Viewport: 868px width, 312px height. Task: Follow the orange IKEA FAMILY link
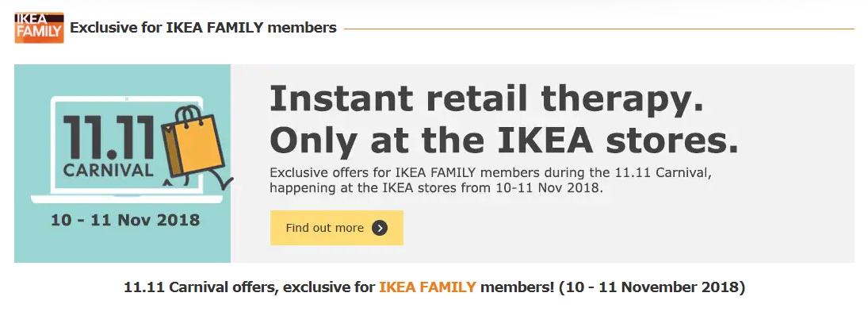(x=427, y=287)
